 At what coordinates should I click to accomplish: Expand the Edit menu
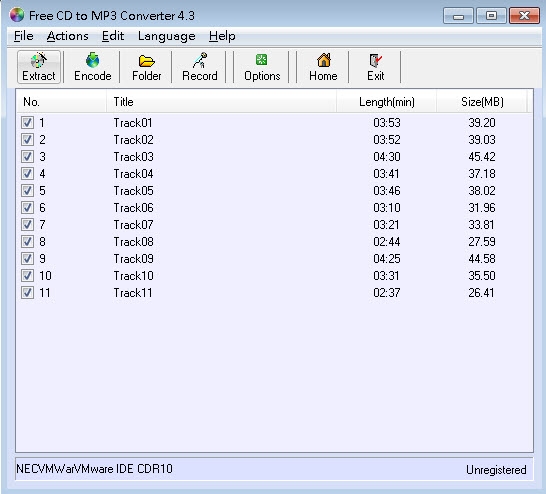[x=113, y=36]
